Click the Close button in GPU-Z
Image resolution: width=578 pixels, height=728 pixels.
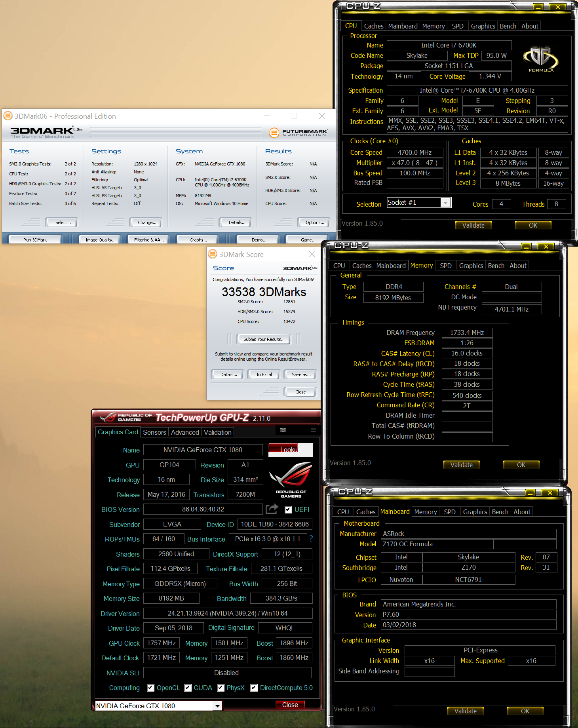[x=290, y=705]
